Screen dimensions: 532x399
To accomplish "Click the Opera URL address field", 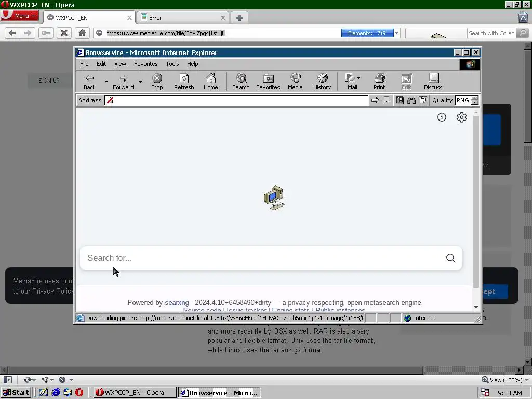I will [x=217, y=33].
